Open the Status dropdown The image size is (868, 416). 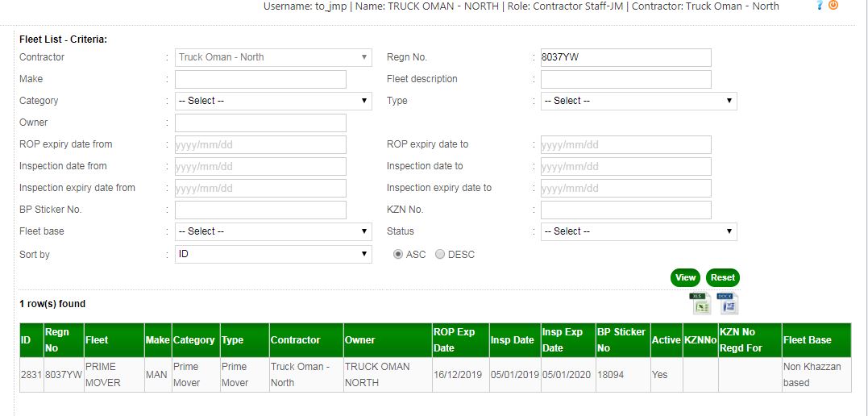[x=638, y=231]
